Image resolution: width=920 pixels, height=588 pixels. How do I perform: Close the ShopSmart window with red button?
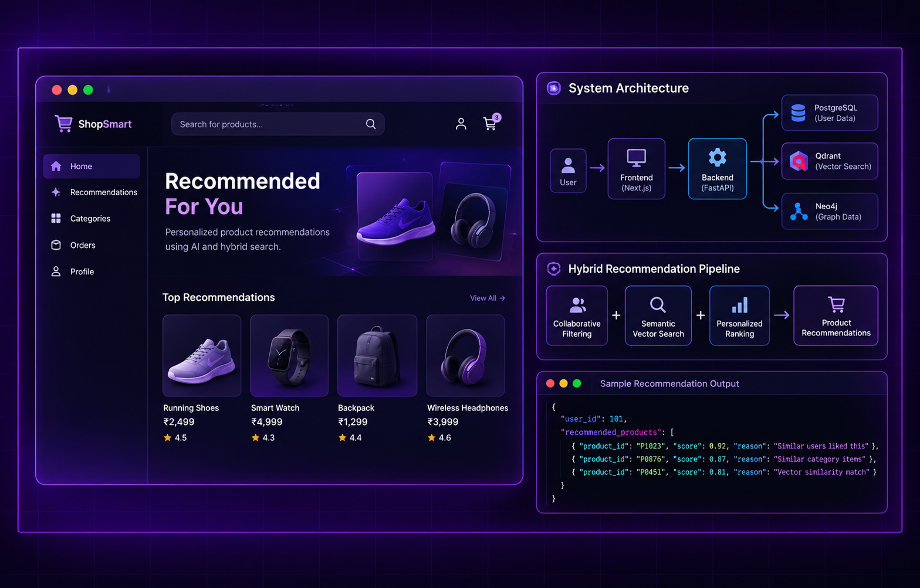coord(57,90)
